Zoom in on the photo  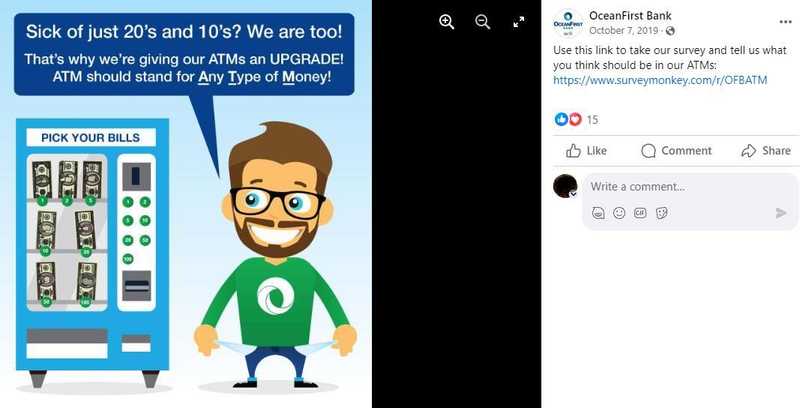coord(447,22)
